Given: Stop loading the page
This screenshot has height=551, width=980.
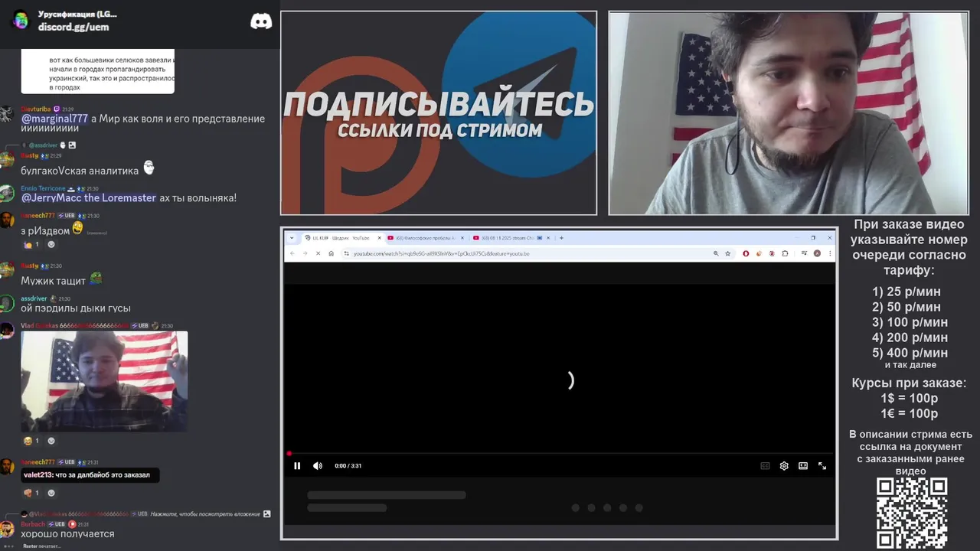Looking at the screenshot, I should pyautogui.click(x=318, y=253).
